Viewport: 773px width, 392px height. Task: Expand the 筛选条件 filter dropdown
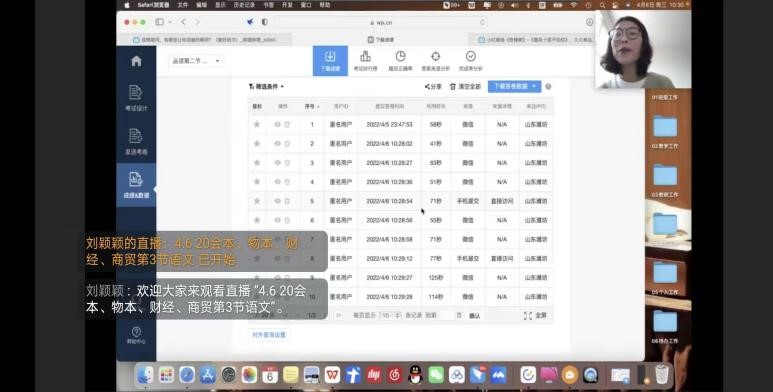tap(267, 86)
